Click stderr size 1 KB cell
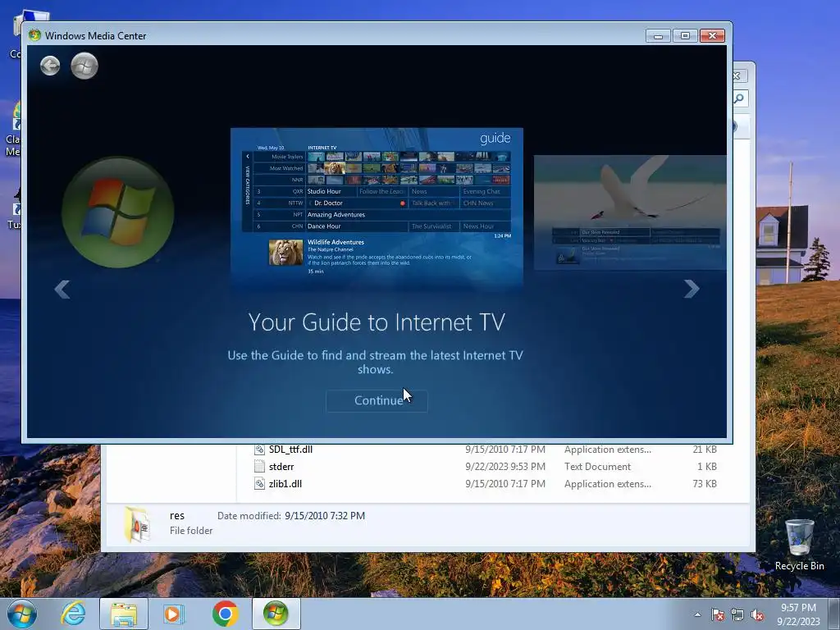 (x=706, y=467)
